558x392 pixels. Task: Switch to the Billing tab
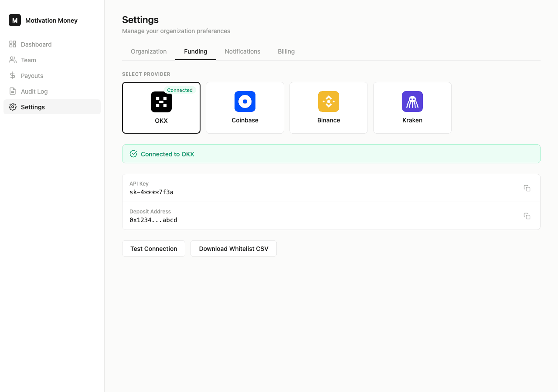(286, 51)
